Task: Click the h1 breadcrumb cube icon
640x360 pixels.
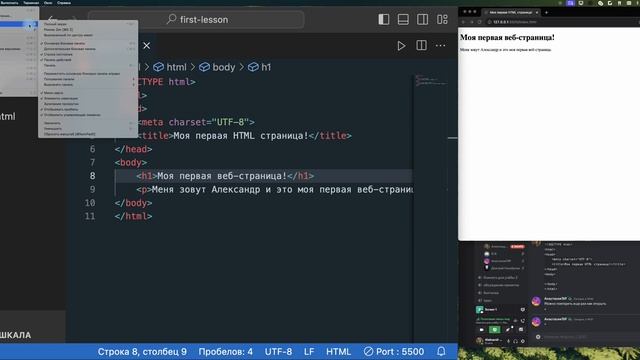Action: (253, 67)
